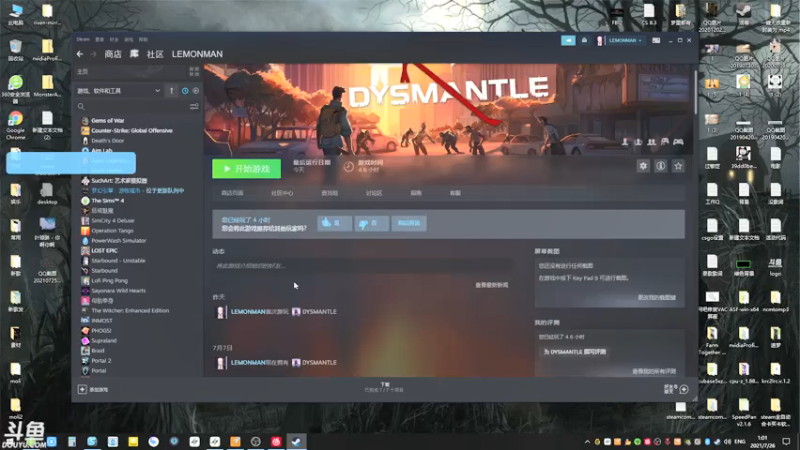The image size is (800, 450).
Task: Select The Witcher: Enhanced Edition
Action: tap(130, 311)
